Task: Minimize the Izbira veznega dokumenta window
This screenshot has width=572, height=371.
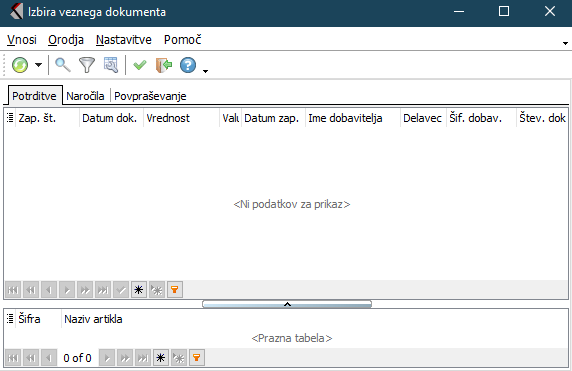Action: (459, 12)
